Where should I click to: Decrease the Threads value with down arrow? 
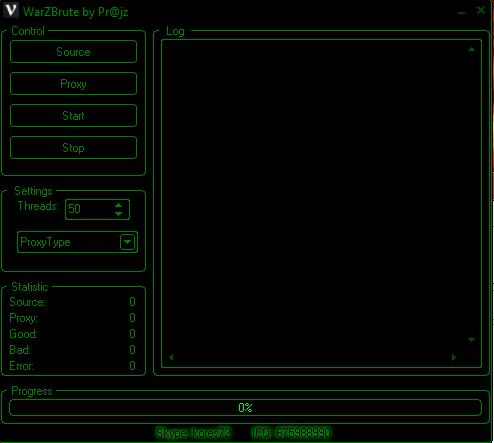pos(118,213)
